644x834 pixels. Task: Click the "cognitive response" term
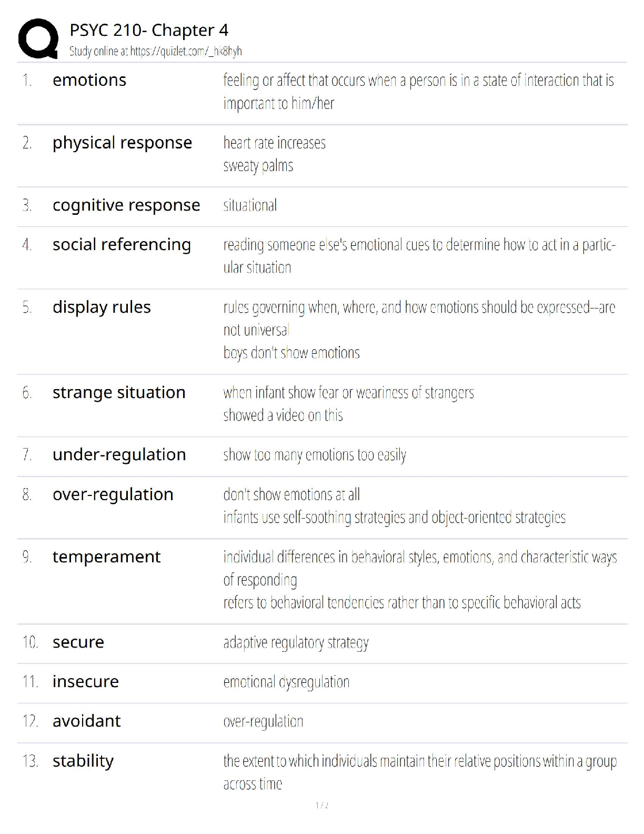(126, 205)
